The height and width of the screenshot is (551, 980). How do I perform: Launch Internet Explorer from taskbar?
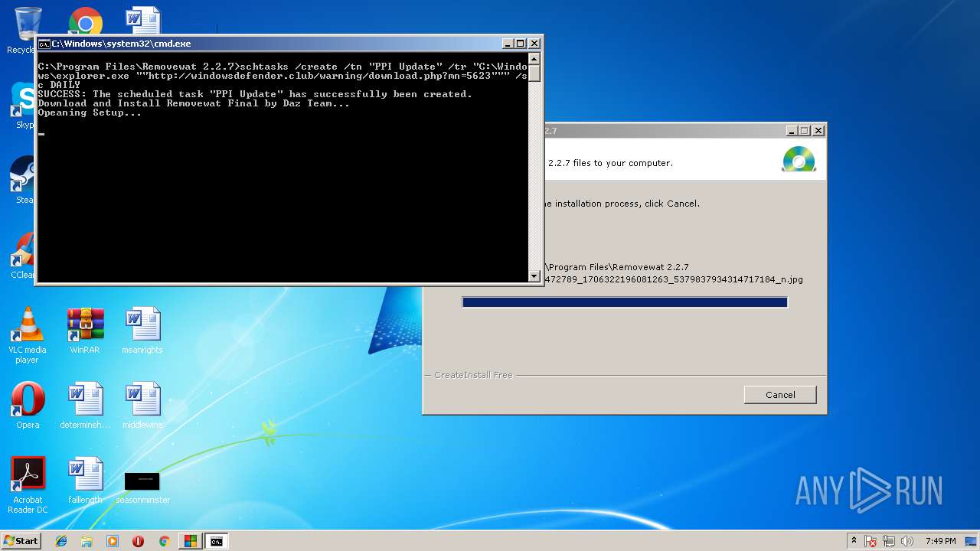(x=61, y=541)
